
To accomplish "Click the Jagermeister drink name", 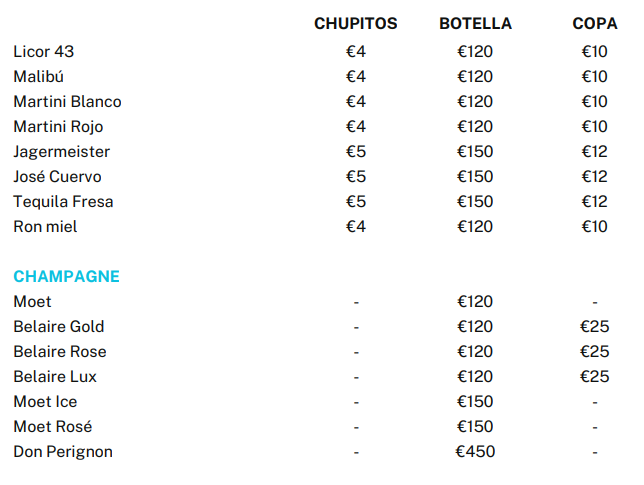I will tap(62, 152).
